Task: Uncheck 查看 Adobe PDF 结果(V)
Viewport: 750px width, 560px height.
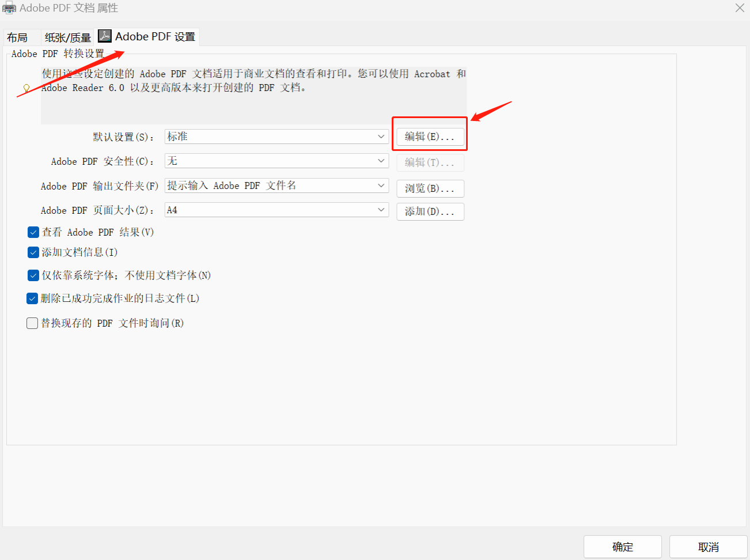Action: tap(33, 232)
